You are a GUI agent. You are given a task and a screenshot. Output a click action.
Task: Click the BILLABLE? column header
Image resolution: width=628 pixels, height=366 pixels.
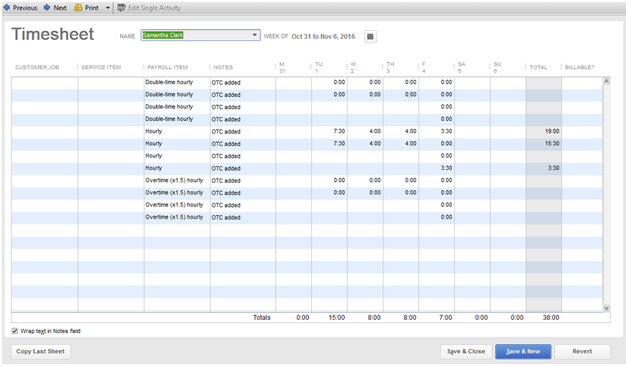580,67
